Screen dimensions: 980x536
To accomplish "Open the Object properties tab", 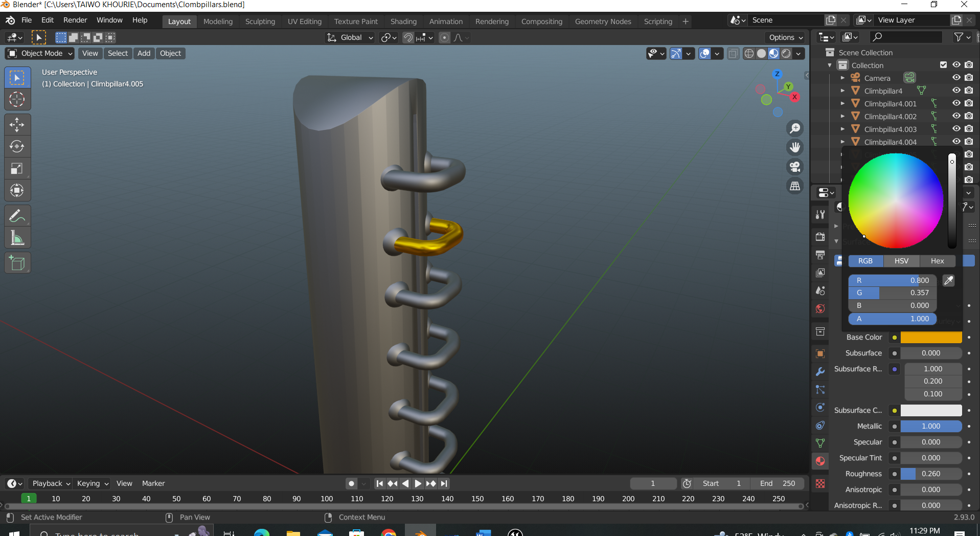I will (821, 354).
